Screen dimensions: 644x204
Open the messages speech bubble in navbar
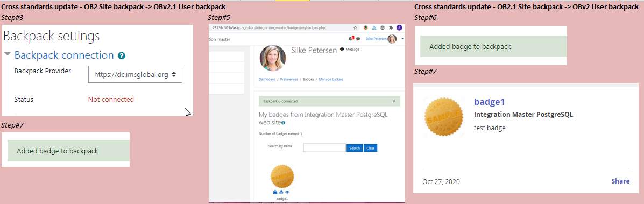pyautogui.click(x=358, y=39)
